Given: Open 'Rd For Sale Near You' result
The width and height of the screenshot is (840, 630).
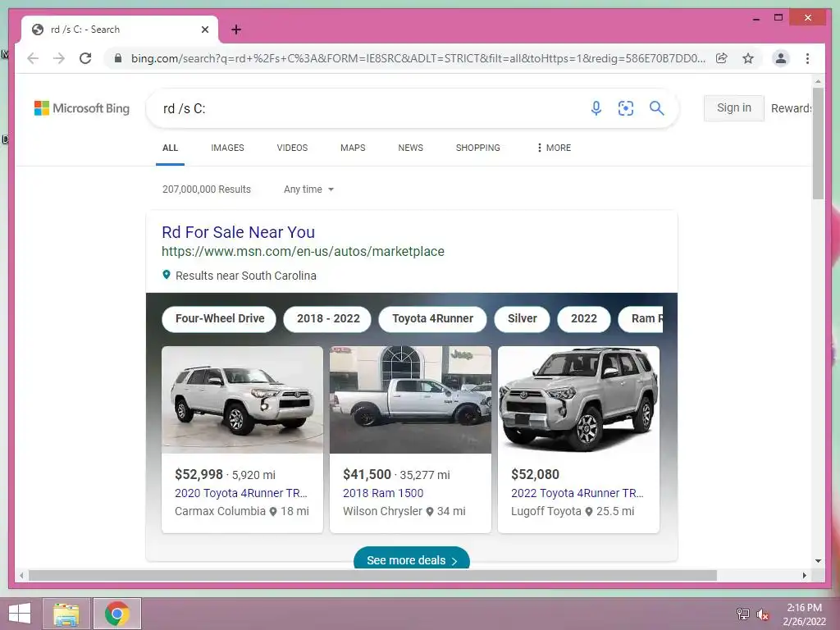Looking at the screenshot, I should pos(239,232).
